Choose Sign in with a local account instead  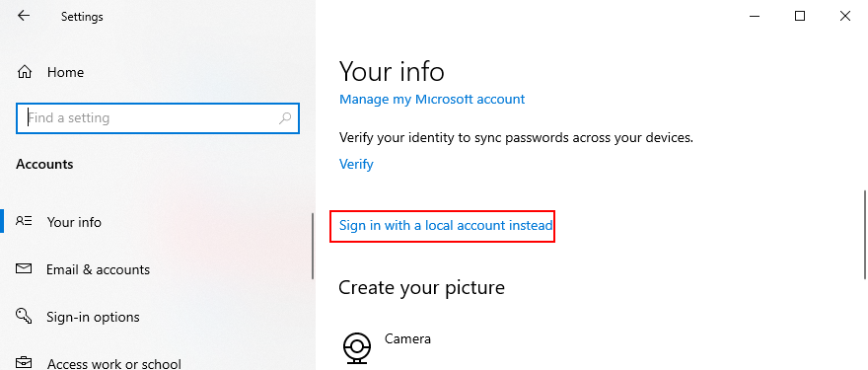[446, 225]
